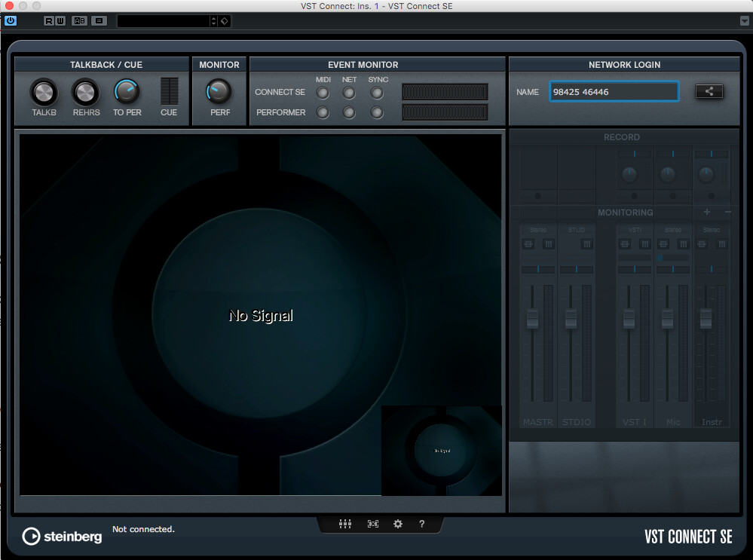Click the Performer MIDI indicator
Image resolution: width=753 pixels, height=560 pixels.
point(323,112)
